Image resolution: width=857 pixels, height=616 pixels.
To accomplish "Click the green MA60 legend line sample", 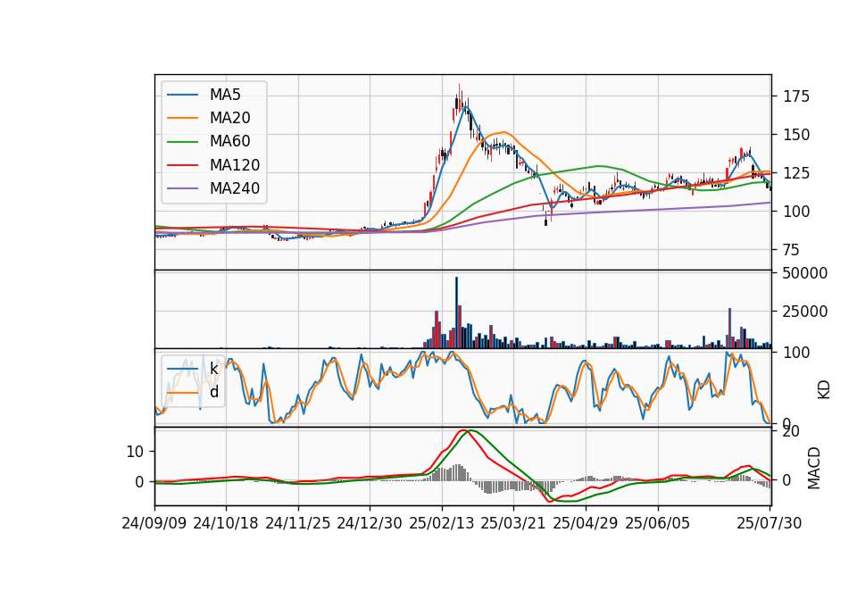I will pos(182,142).
